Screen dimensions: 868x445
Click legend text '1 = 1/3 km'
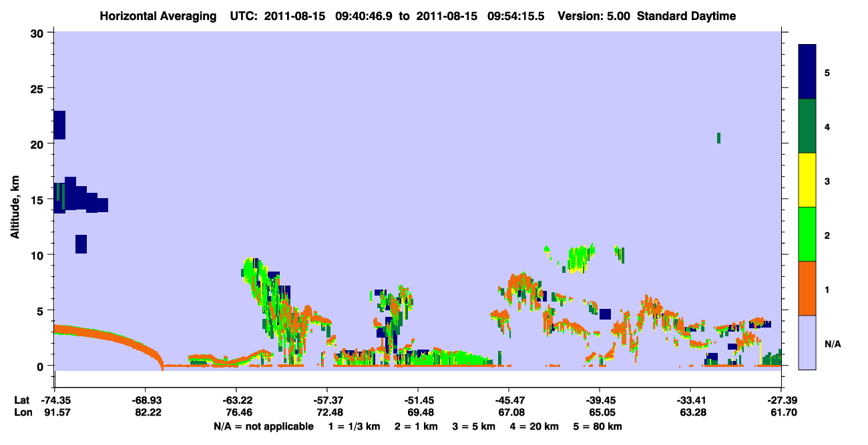click(354, 426)
